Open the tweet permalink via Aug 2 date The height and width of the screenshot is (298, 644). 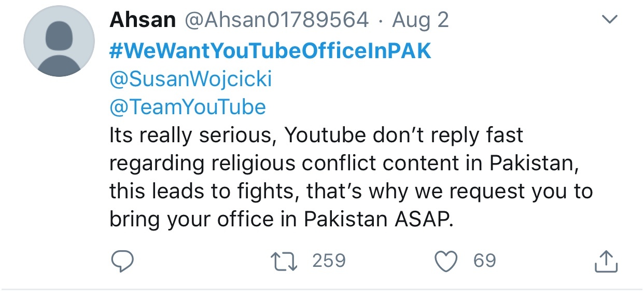[421, 20]
